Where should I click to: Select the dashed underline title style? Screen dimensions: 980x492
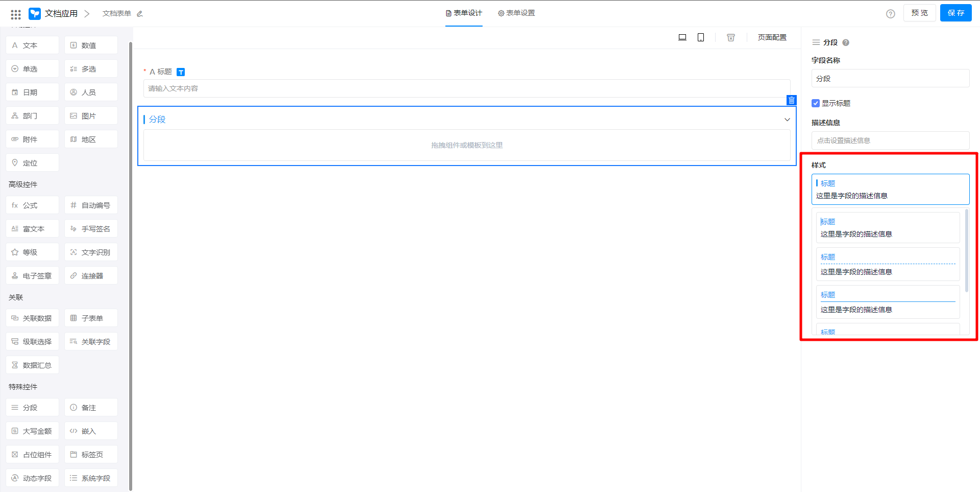888,264
